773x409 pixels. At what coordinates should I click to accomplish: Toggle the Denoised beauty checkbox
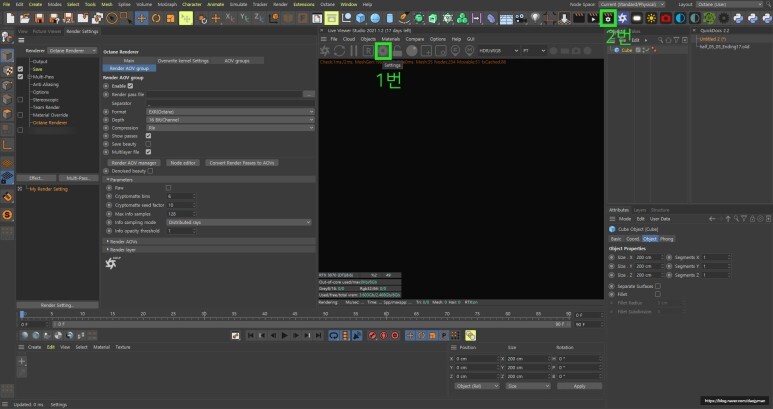point(150,171)
